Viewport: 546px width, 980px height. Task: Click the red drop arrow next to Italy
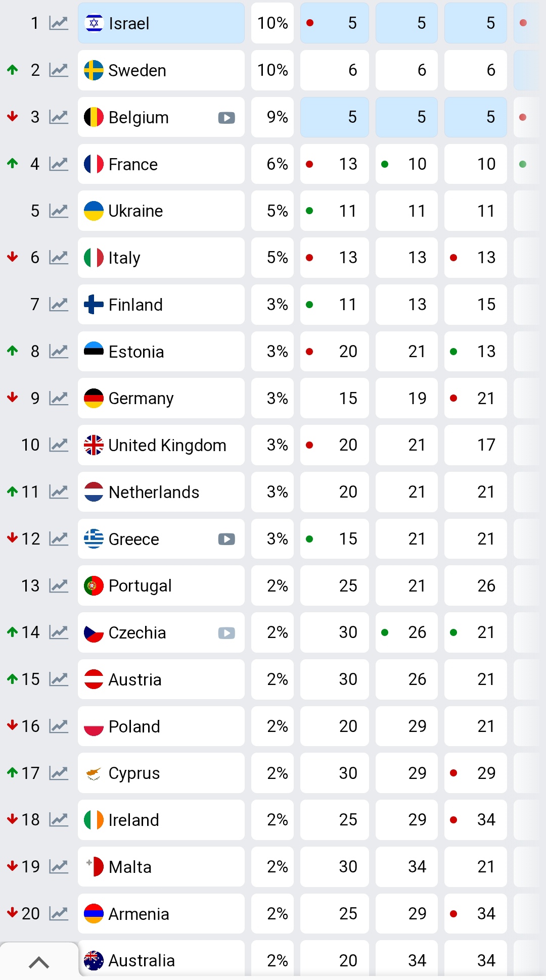point(12,257)
